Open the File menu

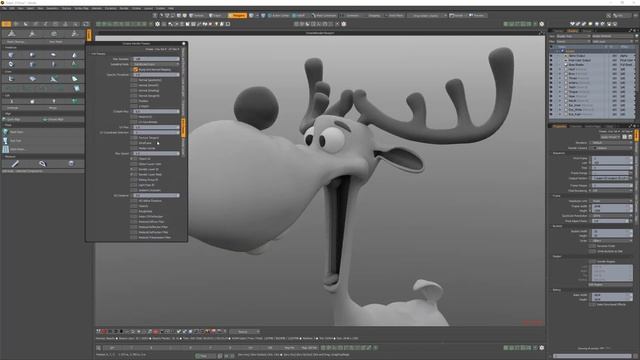coord(4,8)
